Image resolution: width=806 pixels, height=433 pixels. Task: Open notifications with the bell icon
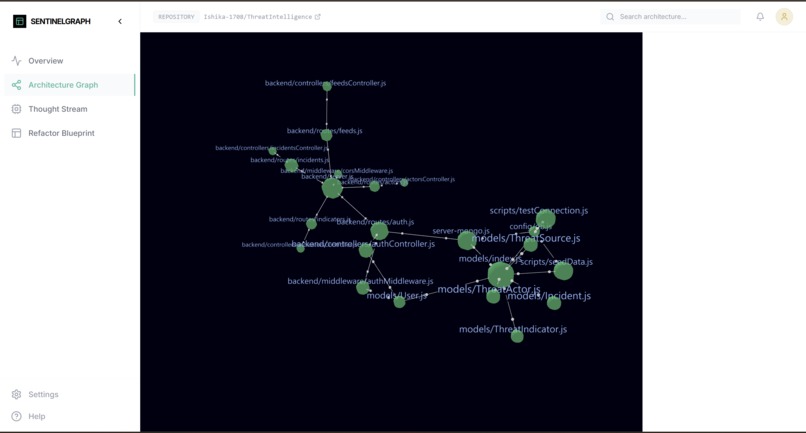[760, 17]
